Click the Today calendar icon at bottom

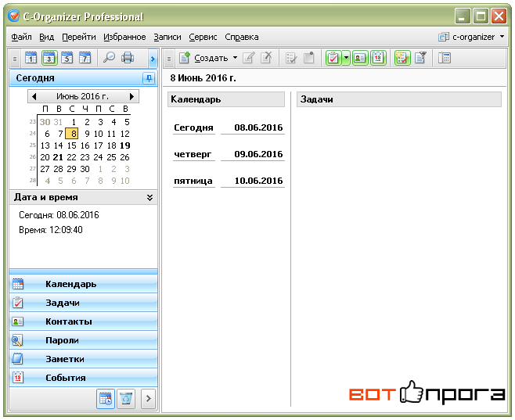click(106, 399)
